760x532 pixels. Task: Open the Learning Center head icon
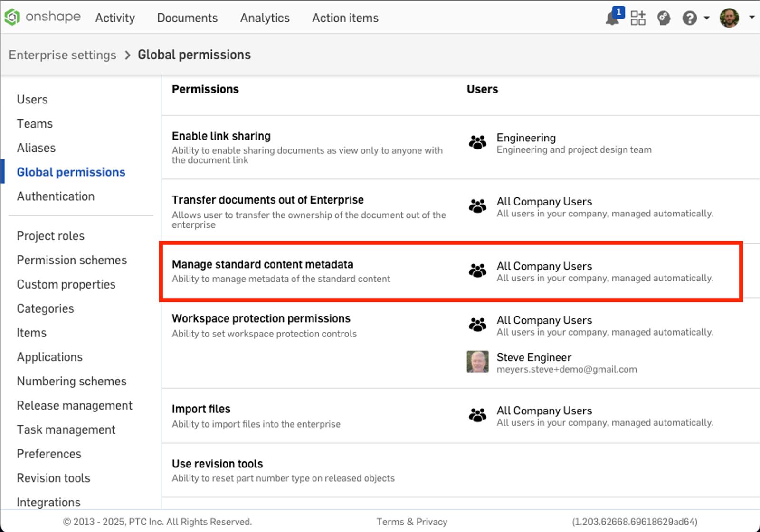tap(664, 18)
